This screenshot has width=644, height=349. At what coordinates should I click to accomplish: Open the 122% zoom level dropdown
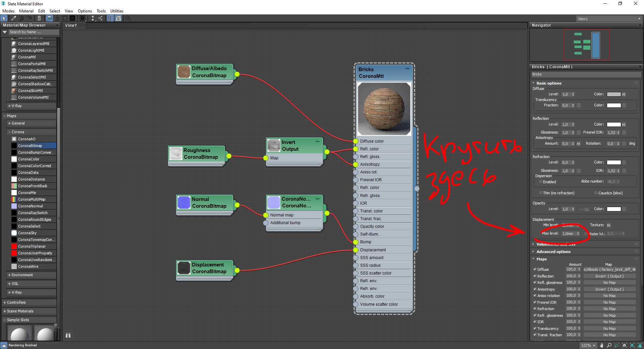(594, 345)
